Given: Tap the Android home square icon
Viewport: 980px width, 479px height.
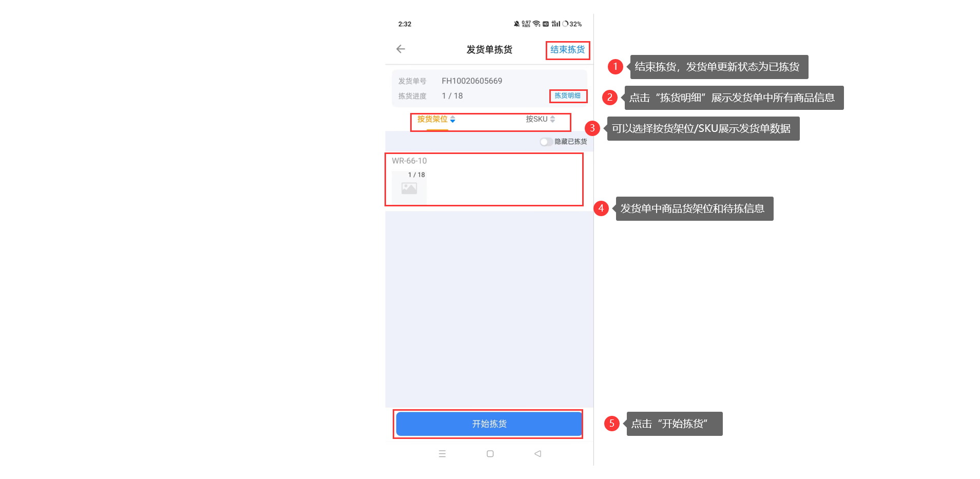Looking at the screenshot, I should (x=490, y=454).
